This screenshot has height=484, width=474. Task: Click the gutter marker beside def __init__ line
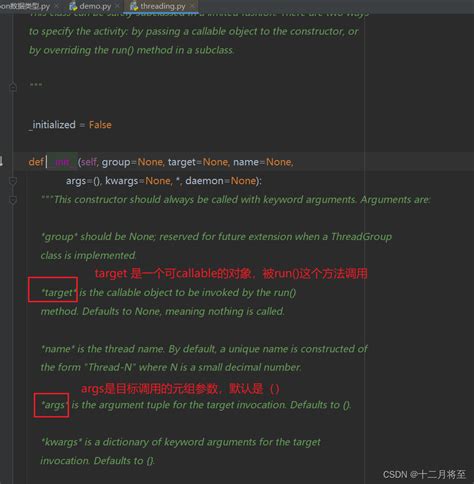tap(1, 162)
